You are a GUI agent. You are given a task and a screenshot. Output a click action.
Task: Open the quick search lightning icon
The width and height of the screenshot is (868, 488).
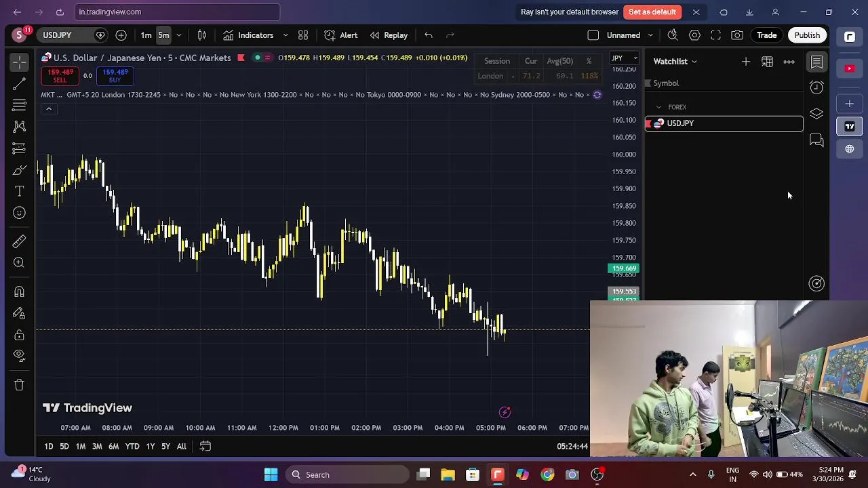(673, 35)
